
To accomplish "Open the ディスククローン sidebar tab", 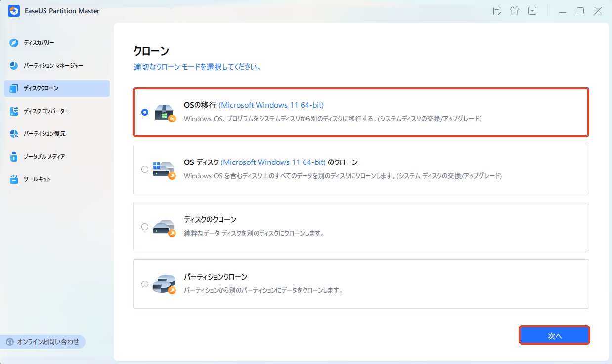I will click(56, 88).
